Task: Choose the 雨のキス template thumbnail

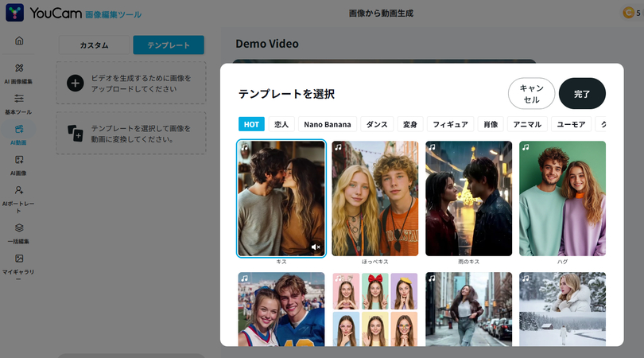Action: [468, 199]
